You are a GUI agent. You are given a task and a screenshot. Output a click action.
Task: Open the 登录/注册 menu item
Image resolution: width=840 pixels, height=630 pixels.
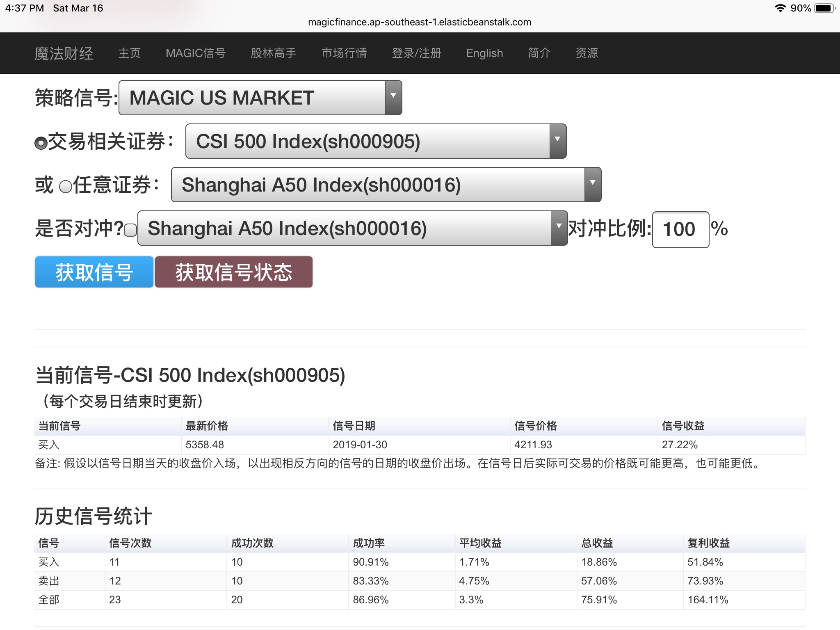tap(416, 53)
